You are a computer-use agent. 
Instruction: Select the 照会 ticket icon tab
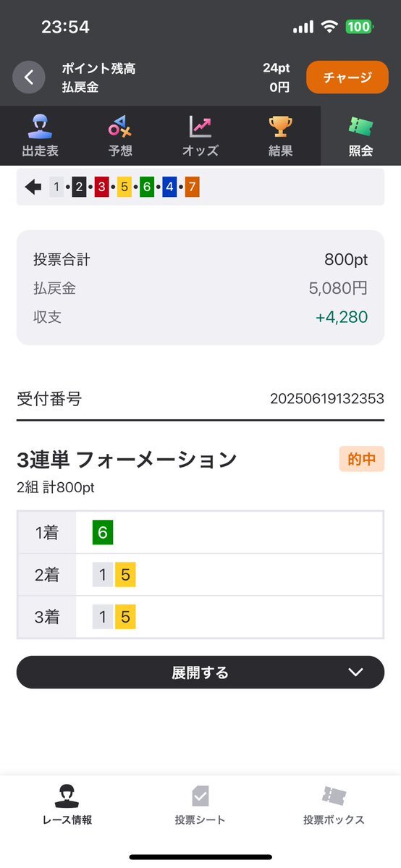click(360, 135)
